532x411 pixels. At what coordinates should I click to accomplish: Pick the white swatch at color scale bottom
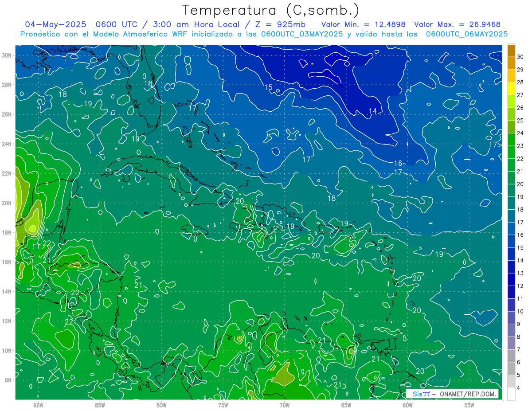tap(511, 394)
